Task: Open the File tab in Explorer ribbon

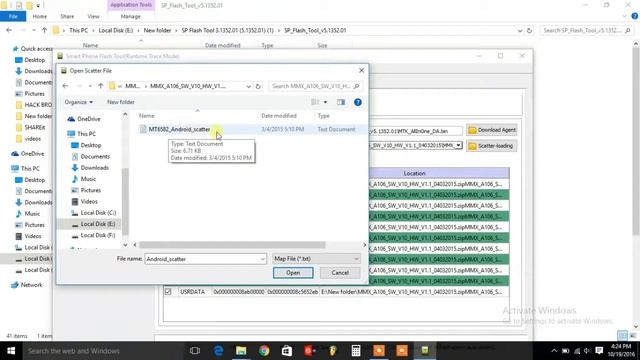Action: 13,16
